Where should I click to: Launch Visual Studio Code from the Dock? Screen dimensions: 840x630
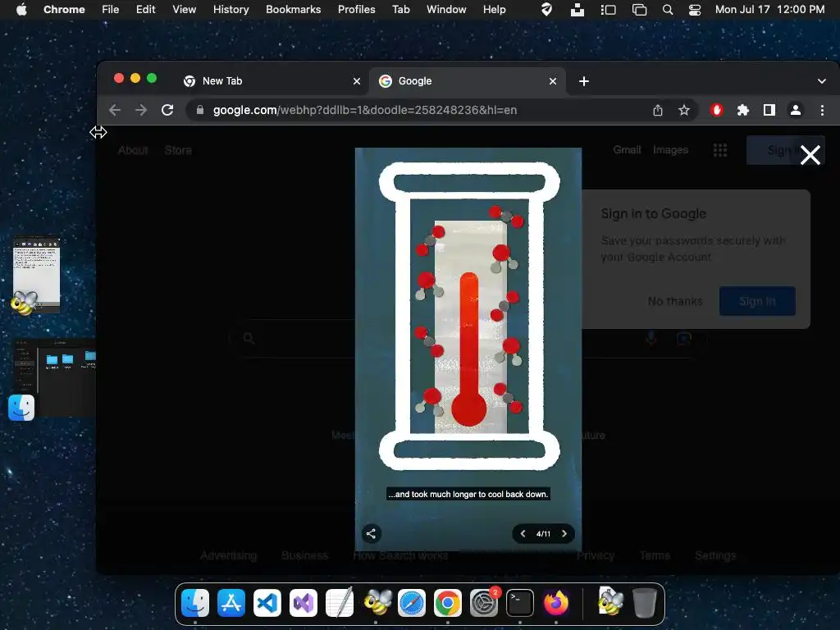click(x=267, y=603)
